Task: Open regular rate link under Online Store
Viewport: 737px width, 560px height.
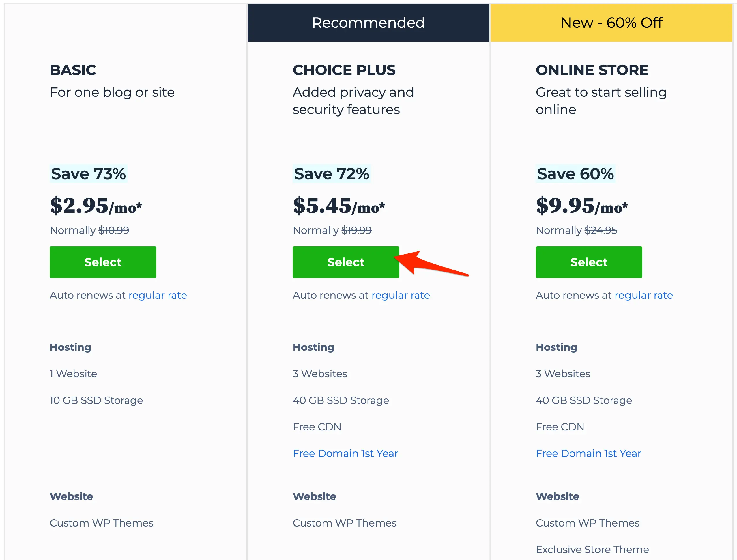Action: pyautogui.click(x=644, y=295)
